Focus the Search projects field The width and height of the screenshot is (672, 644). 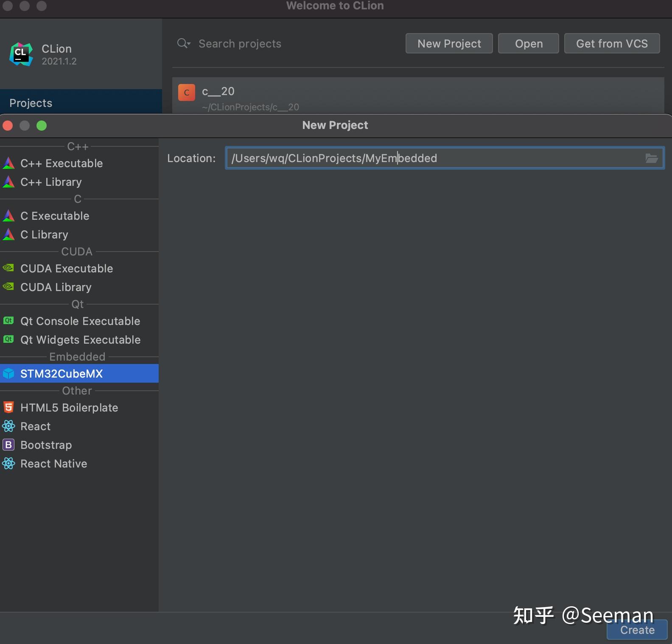pyautogui.click(x=288, y=44)
